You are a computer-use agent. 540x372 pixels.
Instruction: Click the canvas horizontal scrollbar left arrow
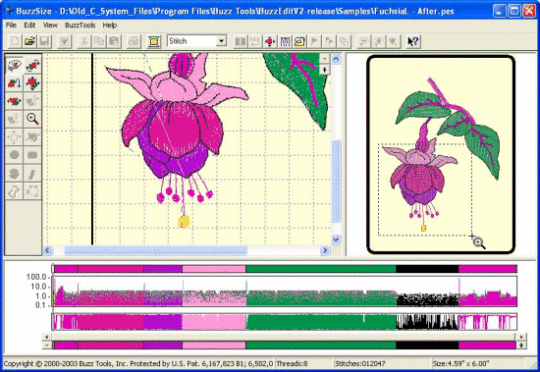pos(48,250)
